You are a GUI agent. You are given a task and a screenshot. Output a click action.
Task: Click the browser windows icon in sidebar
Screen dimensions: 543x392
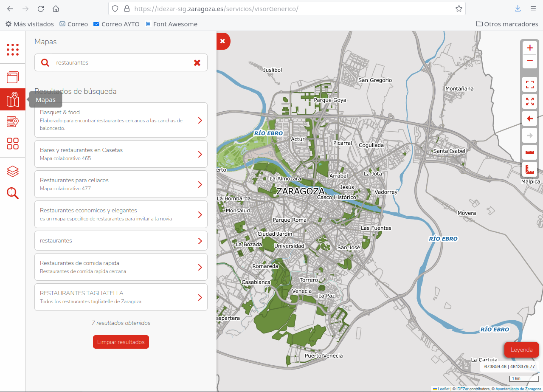tap(13, 77)
